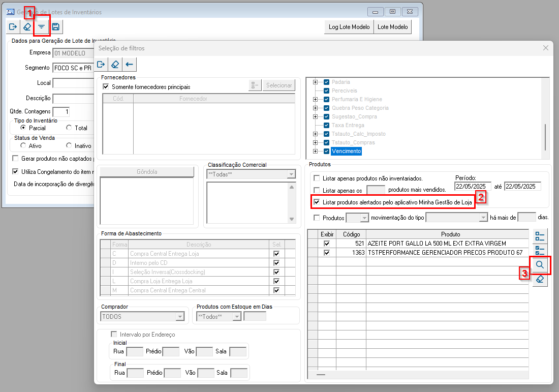Close the Seleção de filtros dialog

(545, 48)
